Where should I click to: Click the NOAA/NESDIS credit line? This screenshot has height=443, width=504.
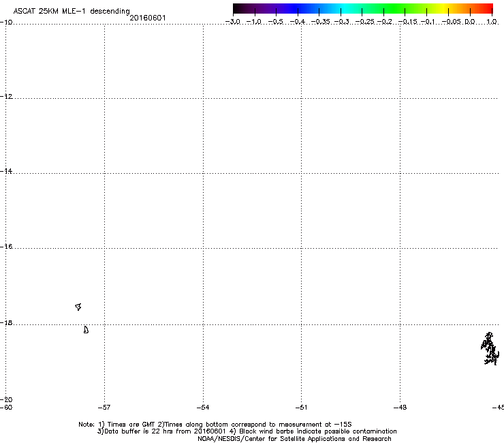(294, 439)
